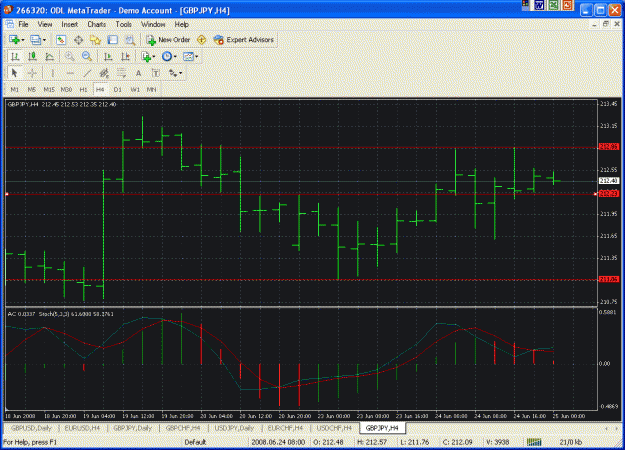Select the red 212.23 price label
This screenshot has width=625, height=450.
point(609,194)
